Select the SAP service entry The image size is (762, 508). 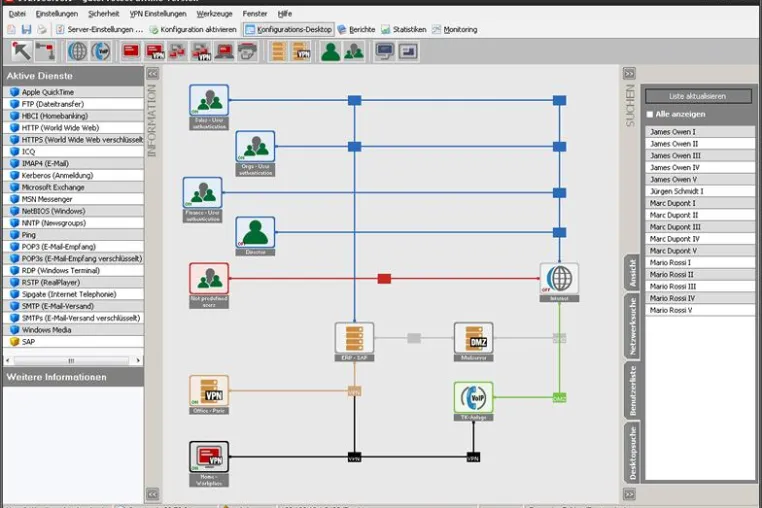pos(73,342)
